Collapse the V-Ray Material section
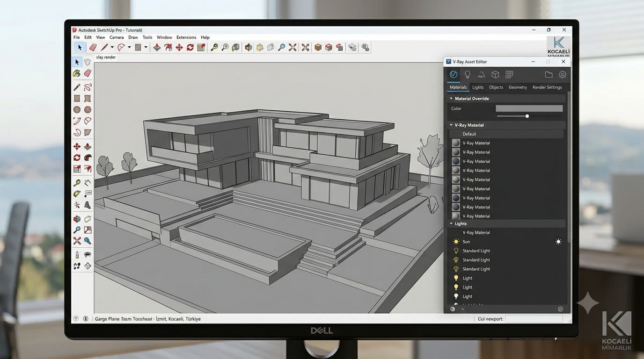Viewport: 644px width, 359px height. 451,125
